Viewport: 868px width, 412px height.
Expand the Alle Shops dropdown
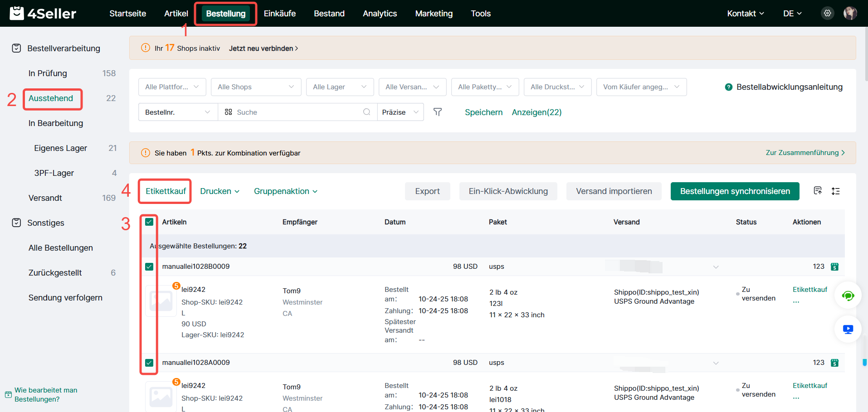tap(256, 87)
